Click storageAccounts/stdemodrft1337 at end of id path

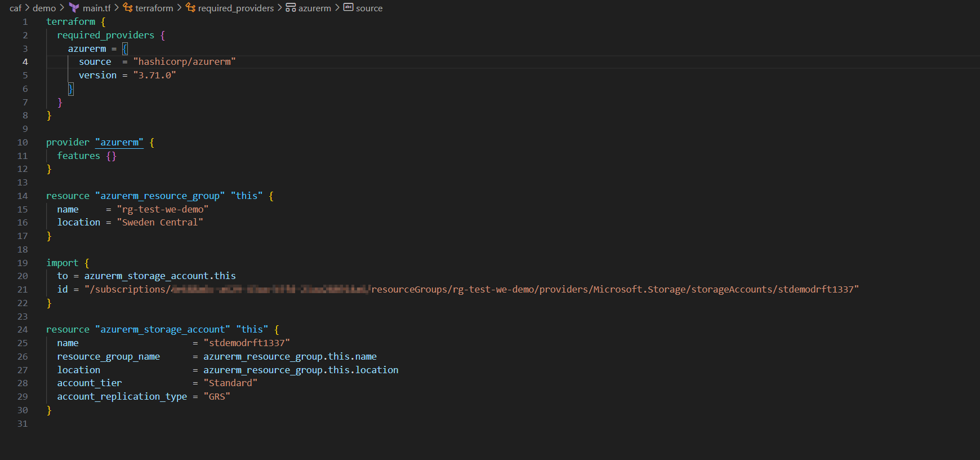[x=773, y=289]
